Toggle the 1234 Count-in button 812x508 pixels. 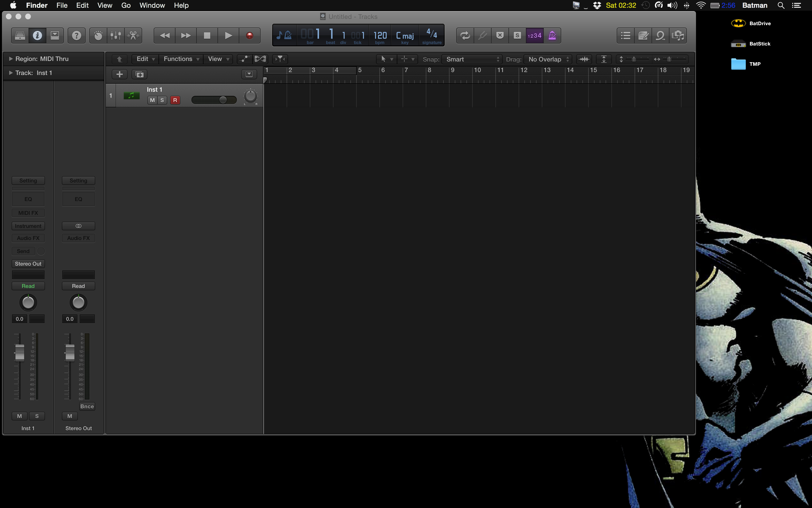[x=535, y=36]
